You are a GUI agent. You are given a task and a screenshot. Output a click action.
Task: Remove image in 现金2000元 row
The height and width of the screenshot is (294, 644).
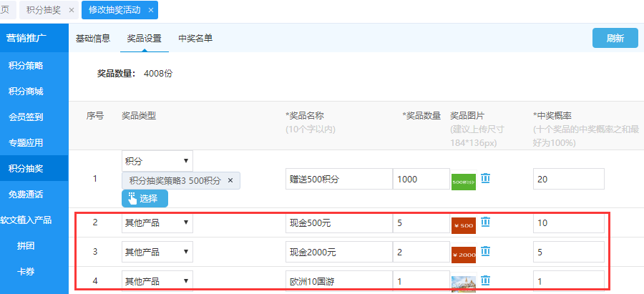point(485,251)
